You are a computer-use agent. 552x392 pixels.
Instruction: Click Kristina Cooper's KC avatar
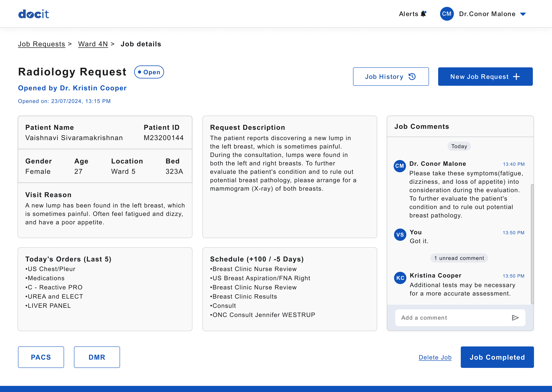pos(400,278)
